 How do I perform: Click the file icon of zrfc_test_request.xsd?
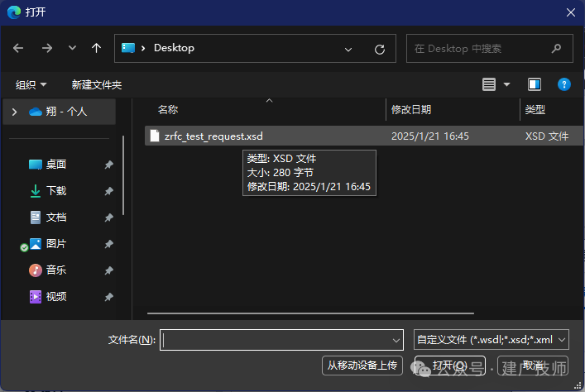pos(155,136)
